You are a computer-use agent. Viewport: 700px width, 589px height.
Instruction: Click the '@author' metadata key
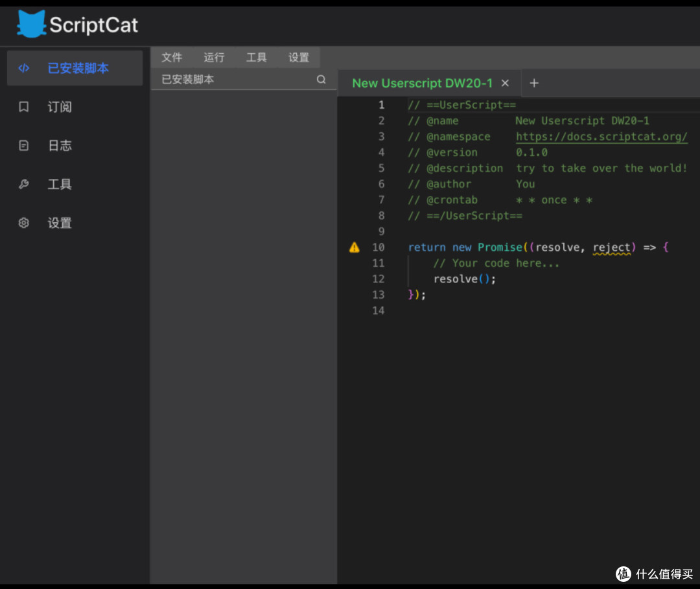coord(449,184)
